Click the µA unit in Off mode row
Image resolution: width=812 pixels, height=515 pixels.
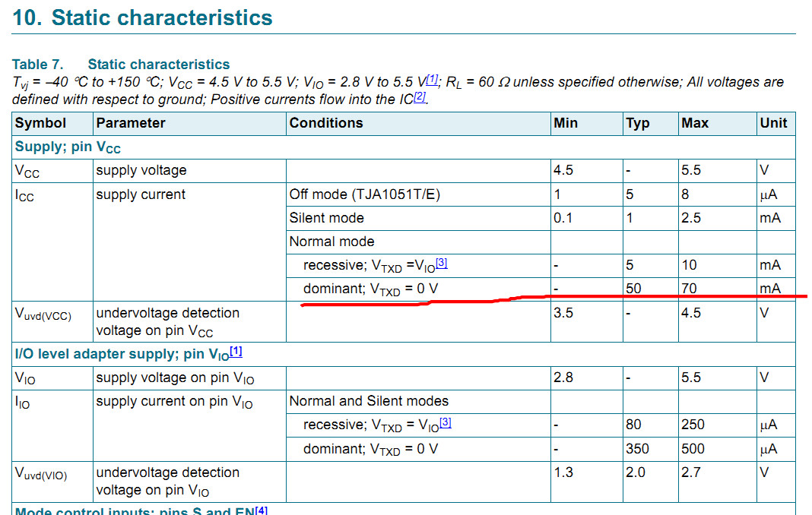(769, 195)
